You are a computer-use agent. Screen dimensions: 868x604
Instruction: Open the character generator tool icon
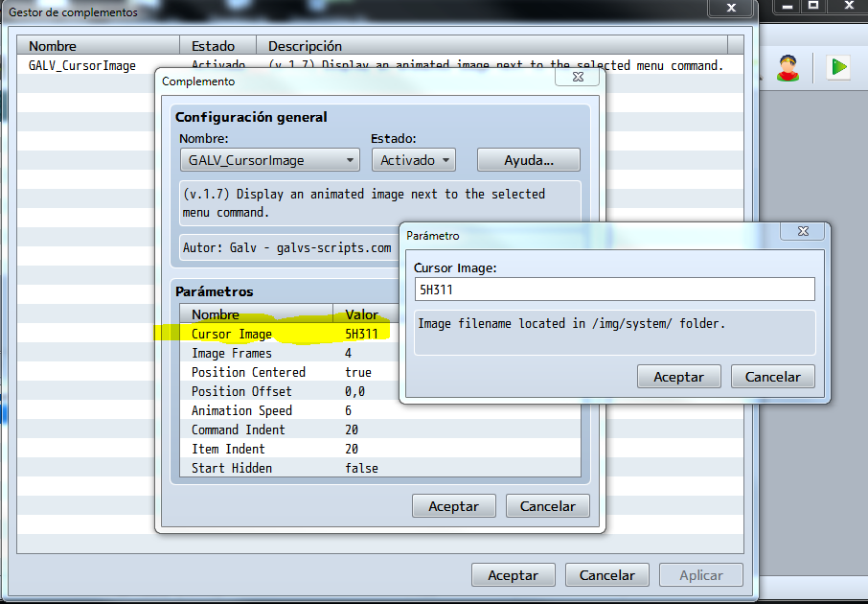788,67
